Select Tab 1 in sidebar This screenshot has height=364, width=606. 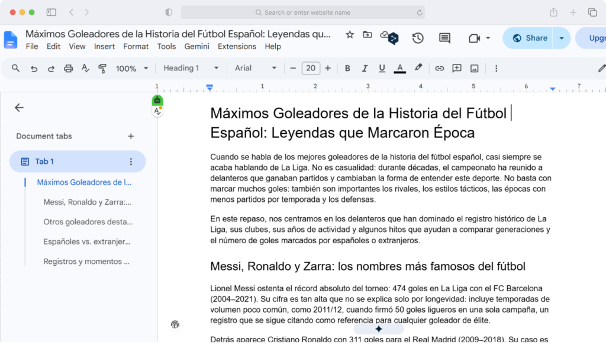click(x=78, y=162)
